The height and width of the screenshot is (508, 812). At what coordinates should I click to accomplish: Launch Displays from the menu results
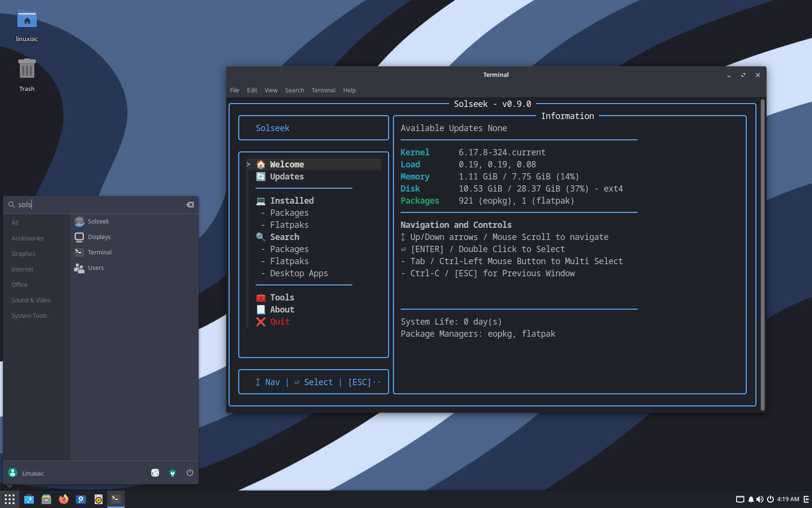tap(99, 237)
